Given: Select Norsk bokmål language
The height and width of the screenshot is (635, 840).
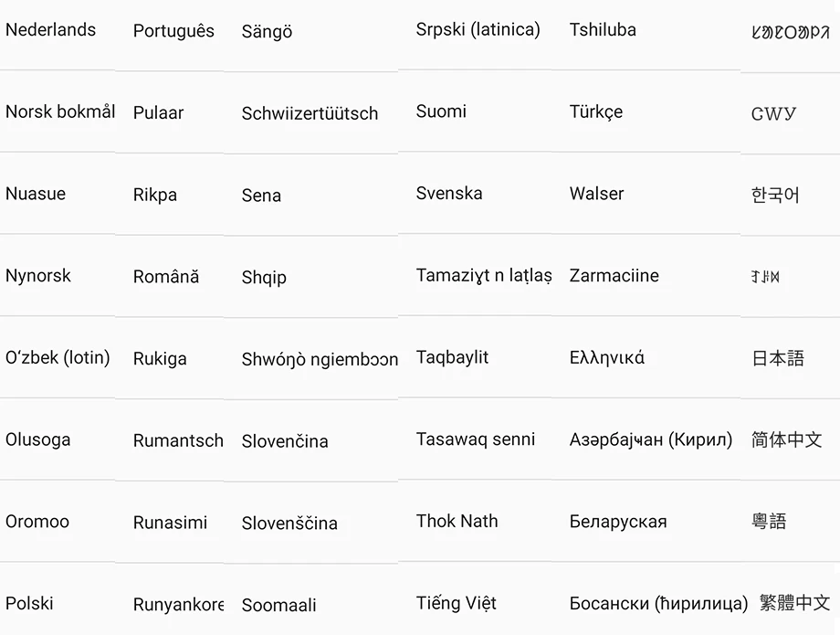Looking at the screenshot, I should pyautogui.click(x=60, y=111).
